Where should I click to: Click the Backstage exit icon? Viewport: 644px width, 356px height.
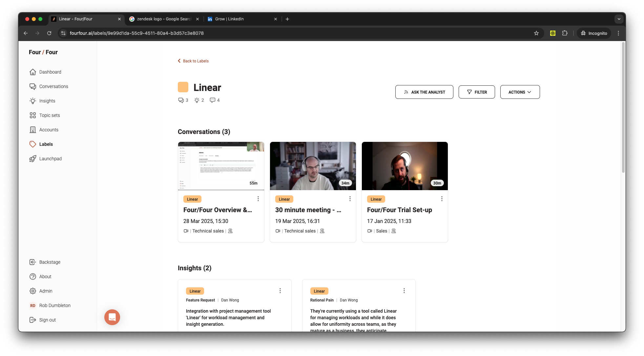coord(33,262)
